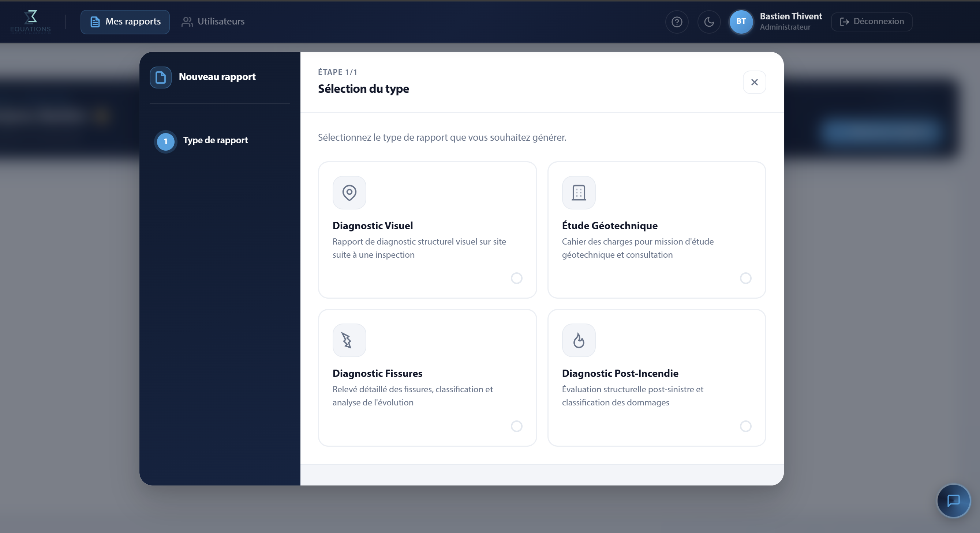Open the Mes rapports tab
The width and height of the screenshot is (980, 533).
125,22
